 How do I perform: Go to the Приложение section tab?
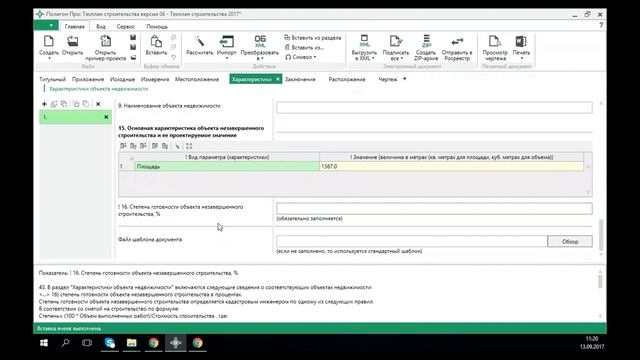coord(88,79)
